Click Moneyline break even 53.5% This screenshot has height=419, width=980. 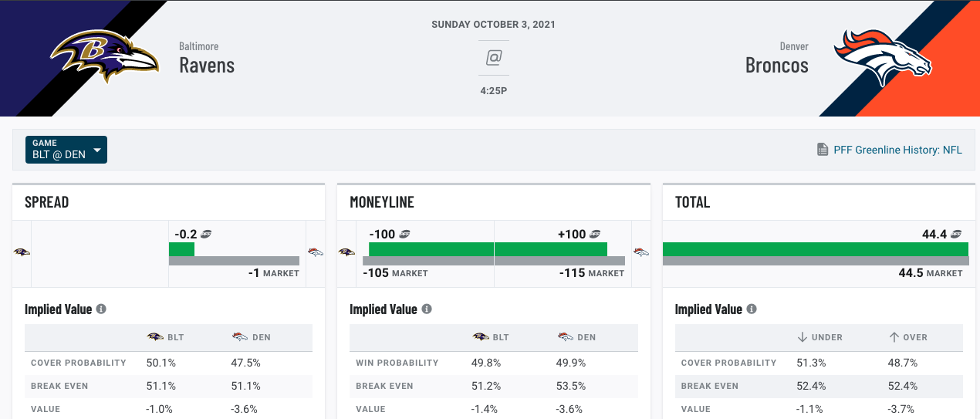point(571,386)
